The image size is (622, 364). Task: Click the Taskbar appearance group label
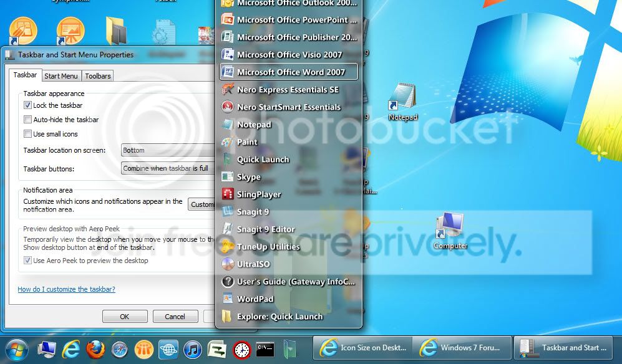pos(54,93)
